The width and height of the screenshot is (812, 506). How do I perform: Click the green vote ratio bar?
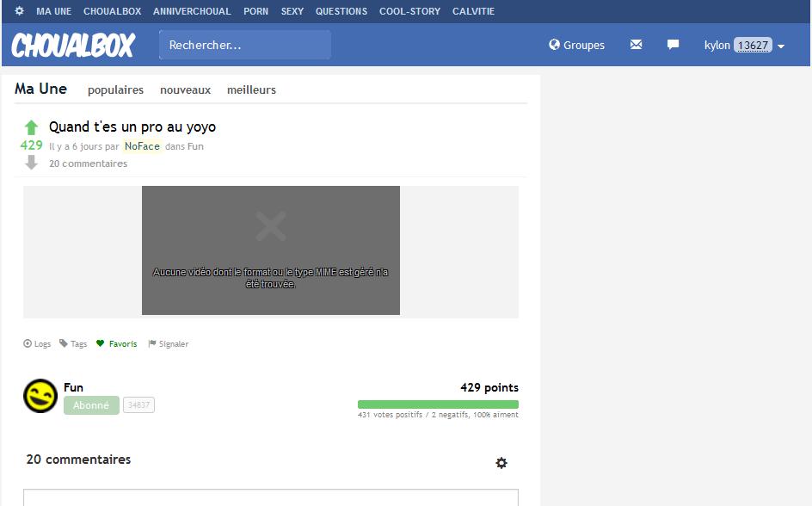point(438,404)
